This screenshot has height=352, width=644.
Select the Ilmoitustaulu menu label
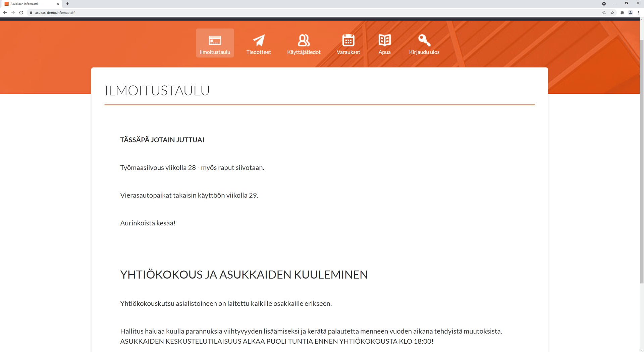click(215, 52)
